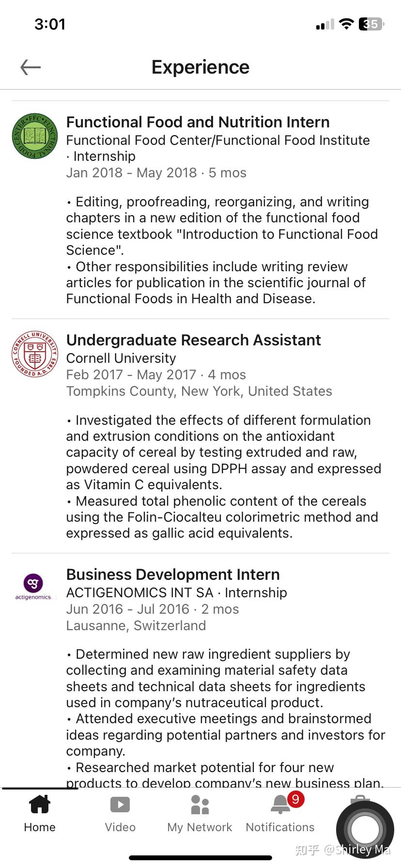Screen dimensions: 401x868
Task: Open Notifications with 9 badge
Action: (280, 814)
